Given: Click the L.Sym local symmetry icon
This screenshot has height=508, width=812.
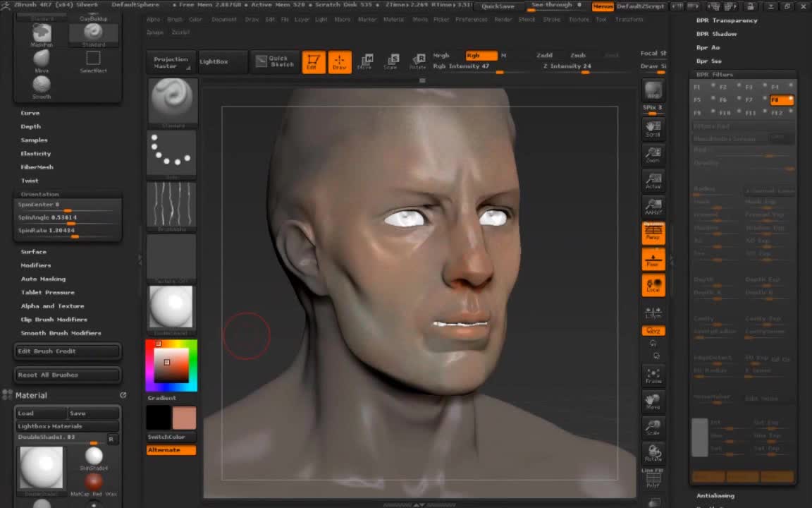Looking at the screenshot, I should (x=653, y=313).
